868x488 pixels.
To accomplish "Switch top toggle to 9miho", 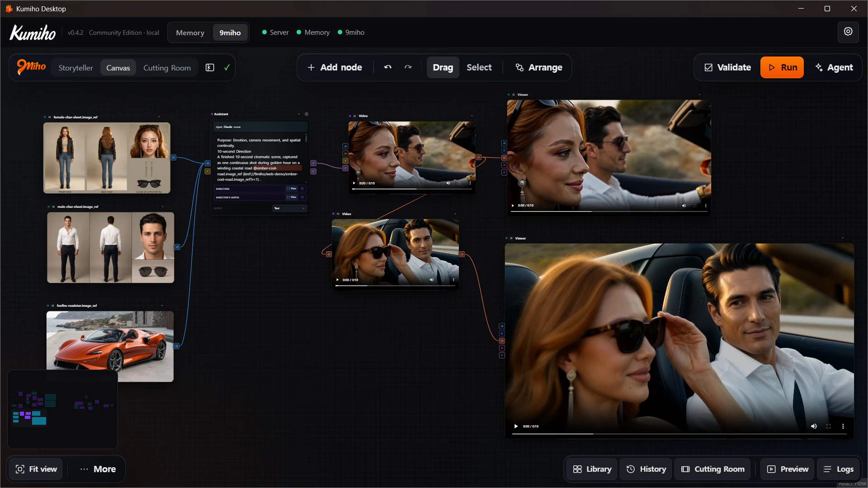I will 230,33.
